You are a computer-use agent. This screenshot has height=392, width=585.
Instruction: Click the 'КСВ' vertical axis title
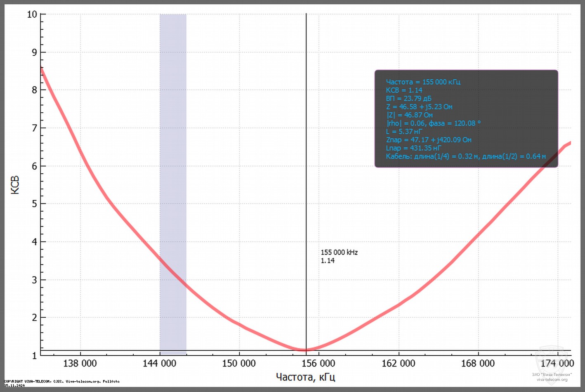pyautogui.click(x=15, y=185)
